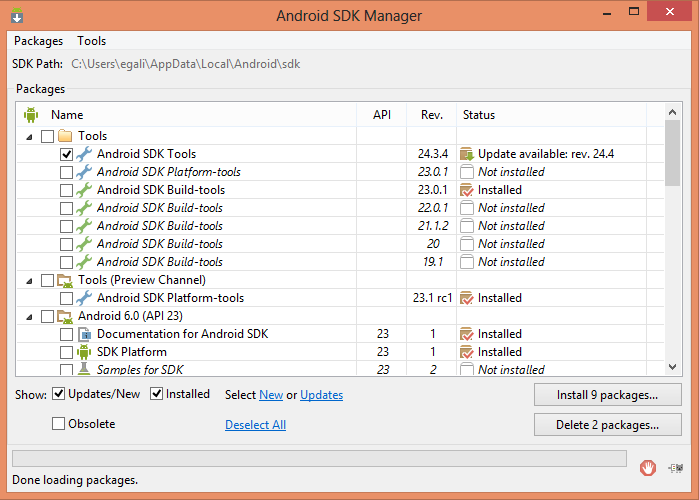The image size is (699, 500).
Task: Click wrench icon of Build-tools rev 22.0.1
Action: [84, 208]
